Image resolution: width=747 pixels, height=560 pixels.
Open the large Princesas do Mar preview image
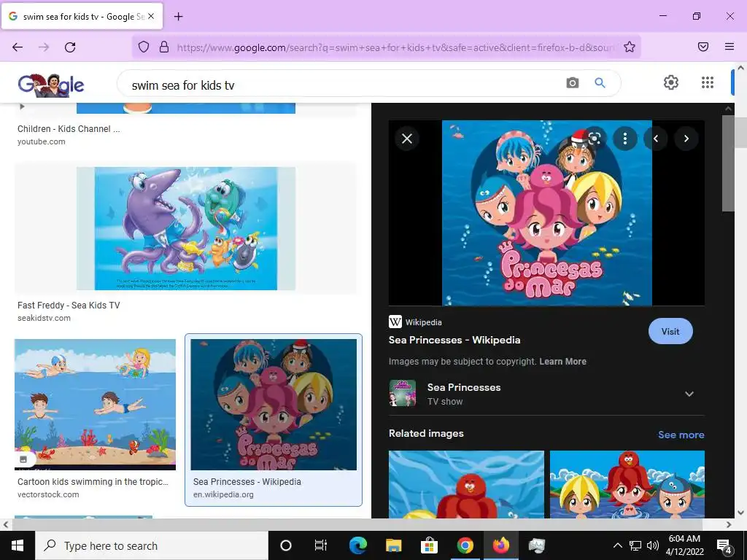(547, 213)
